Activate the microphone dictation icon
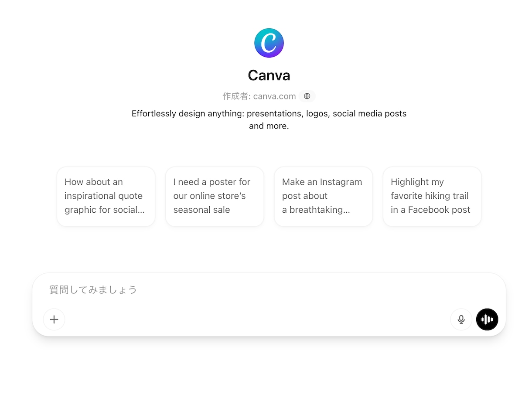532x401 pixels. 461,319
